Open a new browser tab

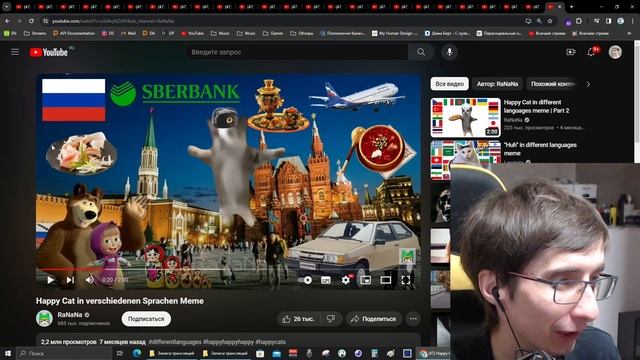click(571, 7)
